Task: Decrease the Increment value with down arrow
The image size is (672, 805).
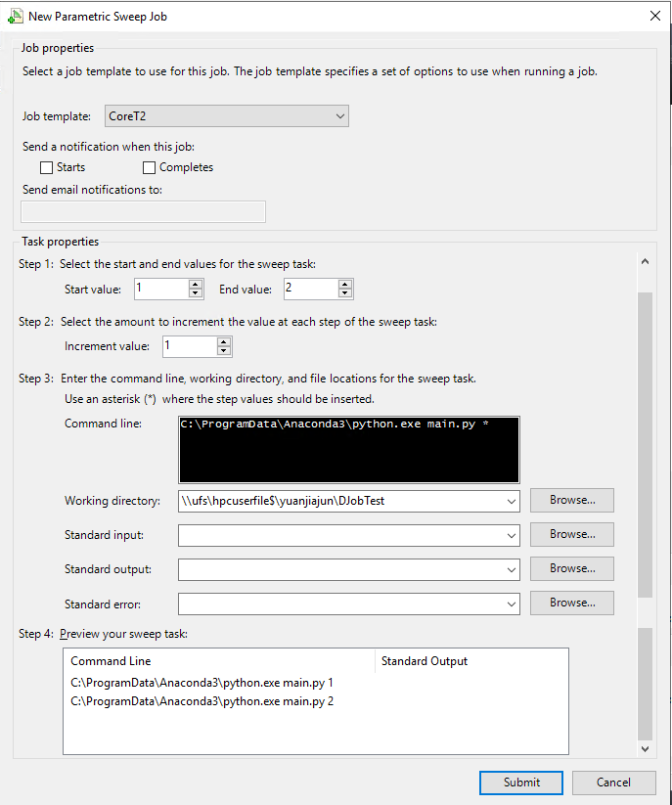Action: (225, 351)
